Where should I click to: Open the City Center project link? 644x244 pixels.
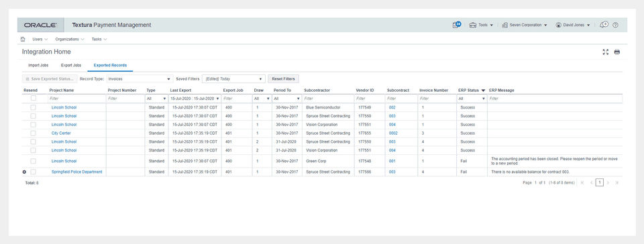tap(61, 133)
